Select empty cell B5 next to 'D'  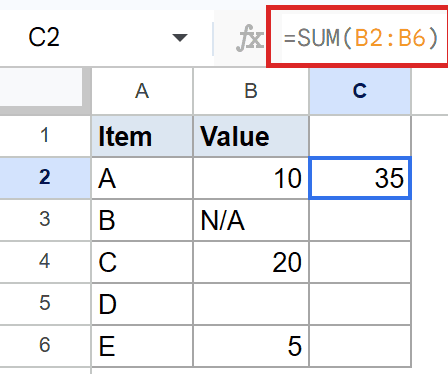tap(251, 304)
